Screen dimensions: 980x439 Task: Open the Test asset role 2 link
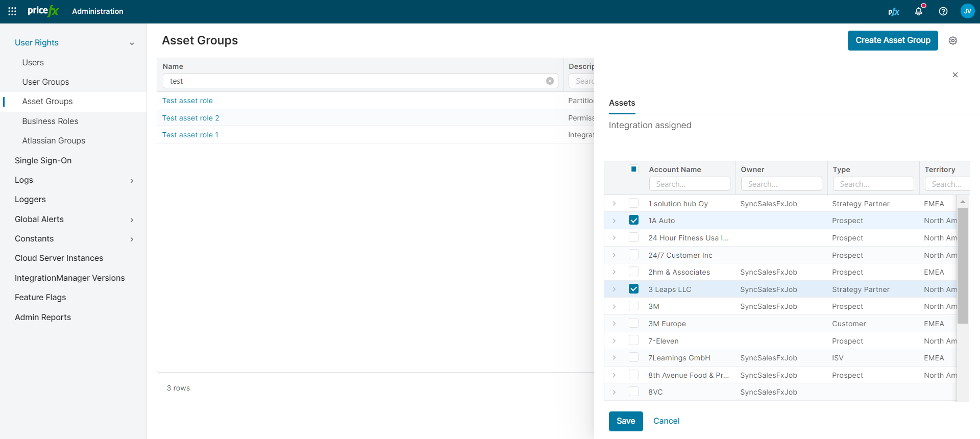(190, 118)
